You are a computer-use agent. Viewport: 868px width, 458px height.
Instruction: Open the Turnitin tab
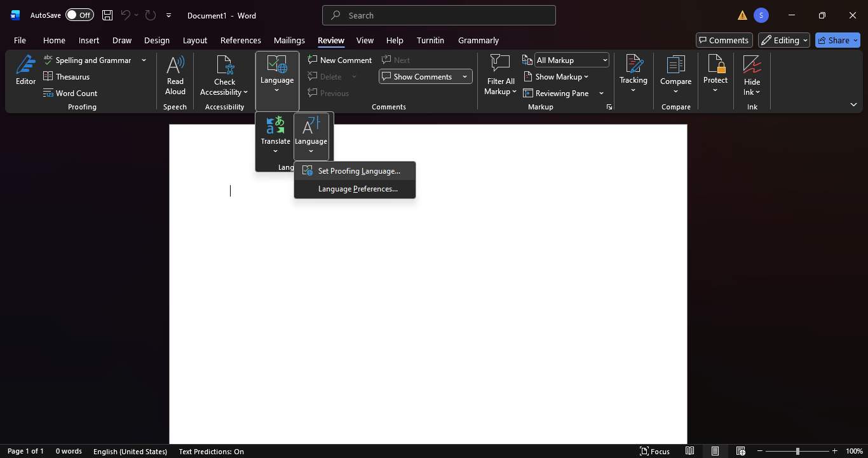(x=430, y=40)
